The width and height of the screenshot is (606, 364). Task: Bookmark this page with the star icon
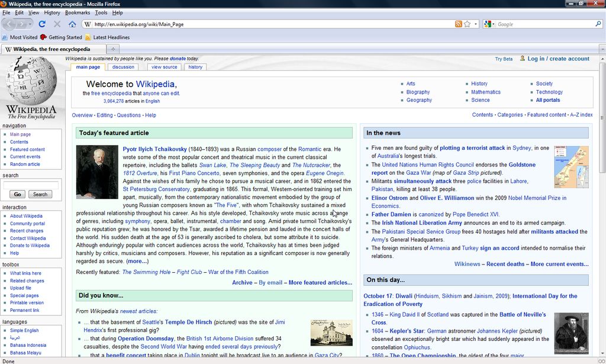(468, 24)
